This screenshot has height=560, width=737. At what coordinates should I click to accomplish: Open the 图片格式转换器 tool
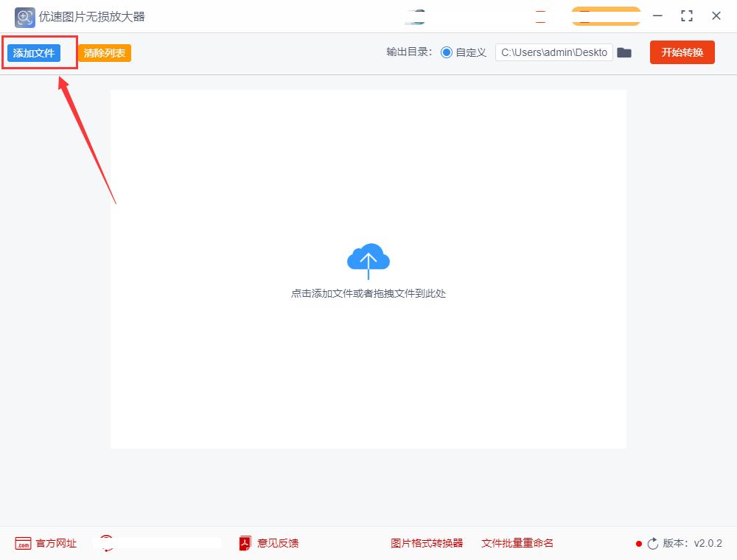[x=427, y=543]
